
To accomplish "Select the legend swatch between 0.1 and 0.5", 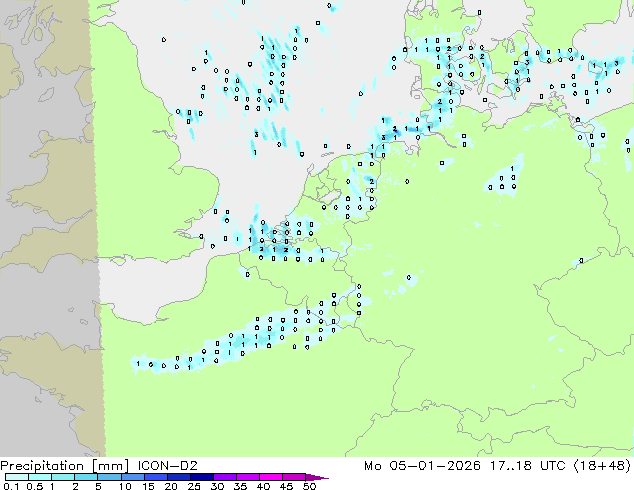I will [x=17, y=477].
